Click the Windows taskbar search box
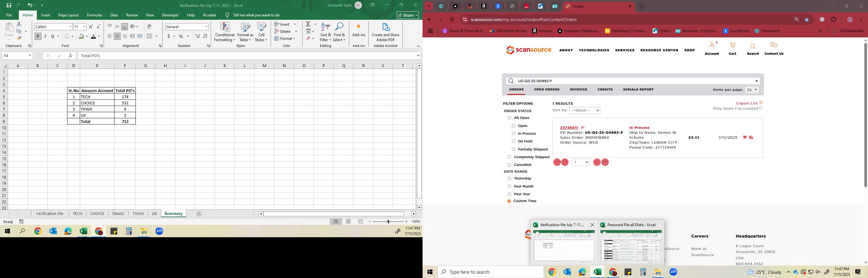Screen dimensions: 868x278 490,272
